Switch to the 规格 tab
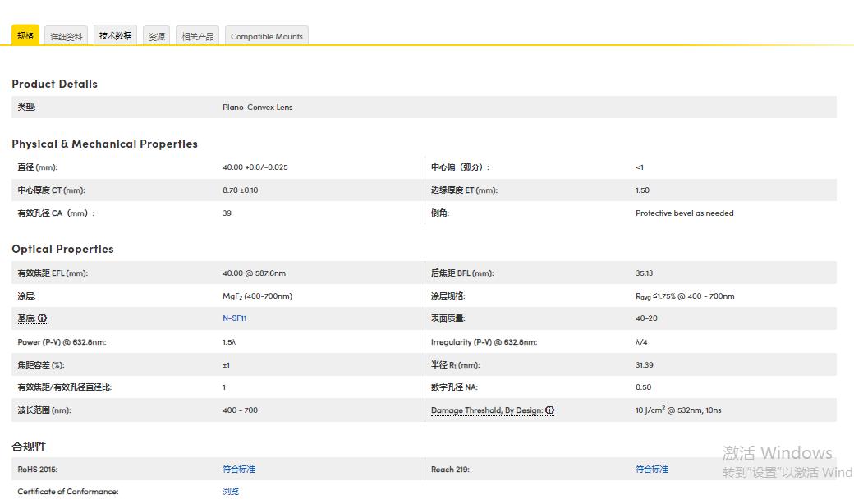854x504 pixels. [x=25, y=36]
